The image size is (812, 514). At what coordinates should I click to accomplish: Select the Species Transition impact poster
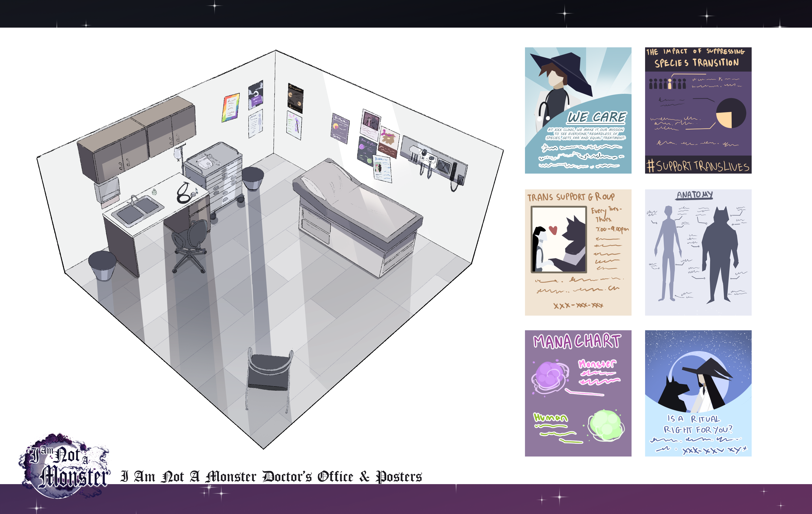pos(698,110)
